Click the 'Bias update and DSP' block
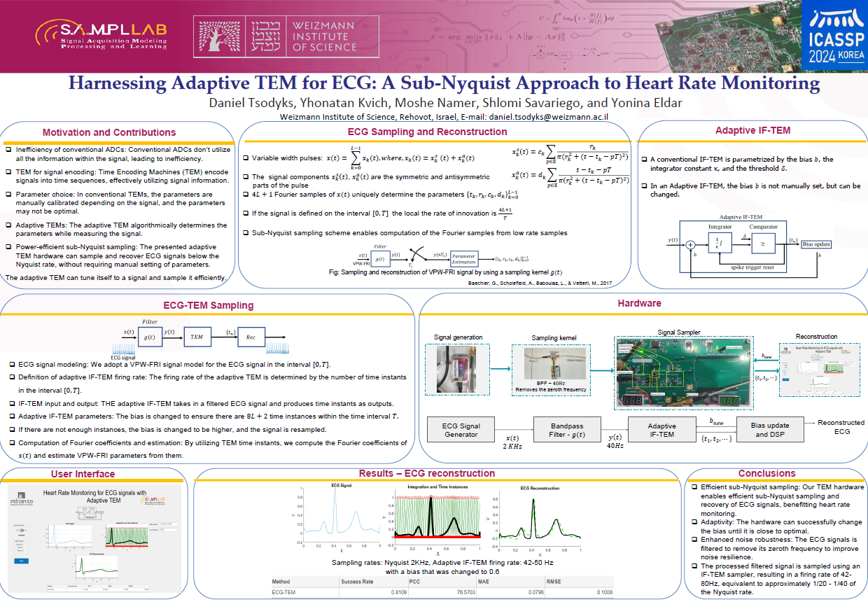The width and height of the screenshot is (868, 616). (770, 430)
